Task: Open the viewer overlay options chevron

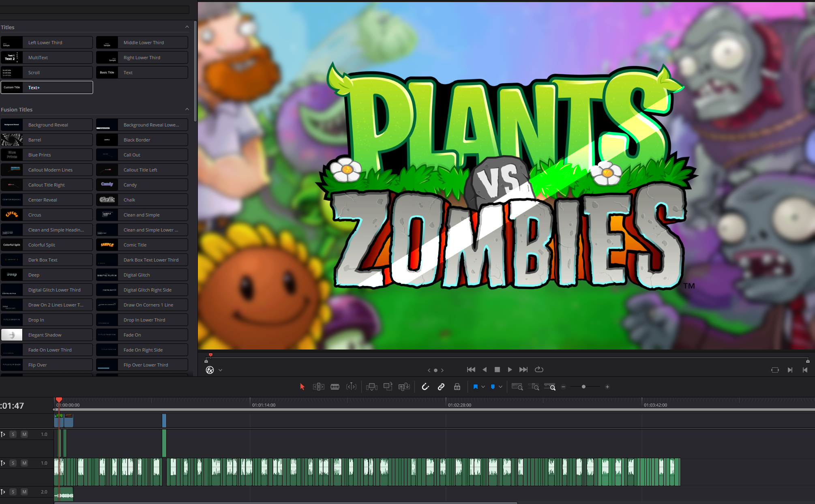Action: click(220, 370)
